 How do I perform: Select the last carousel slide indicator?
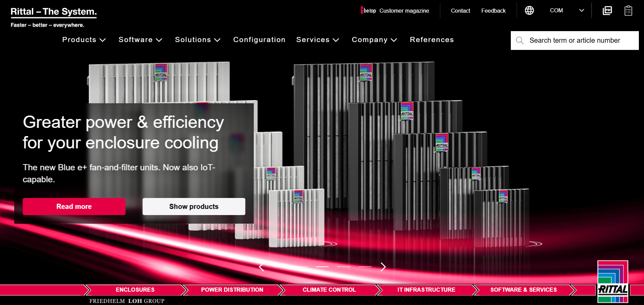click(365, 266)
